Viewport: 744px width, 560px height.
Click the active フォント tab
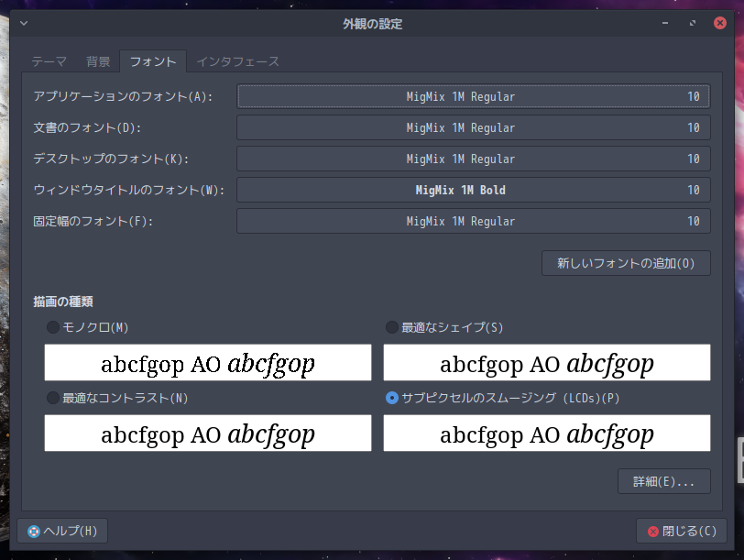click(x=153, y=61)
